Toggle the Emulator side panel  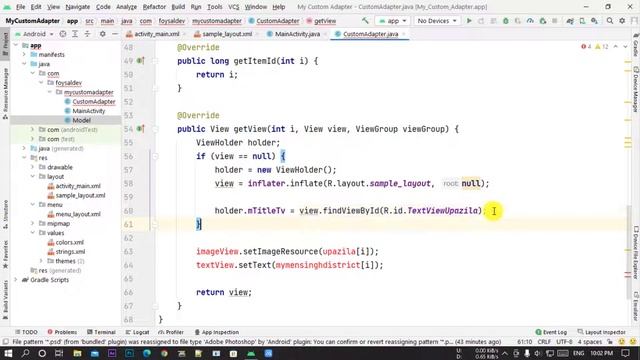[x=635, y=306]
